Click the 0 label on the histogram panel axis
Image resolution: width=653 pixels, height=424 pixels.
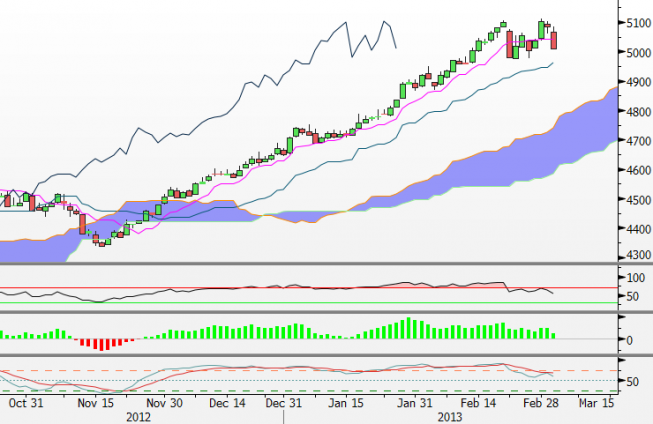[x=630, y=340]
